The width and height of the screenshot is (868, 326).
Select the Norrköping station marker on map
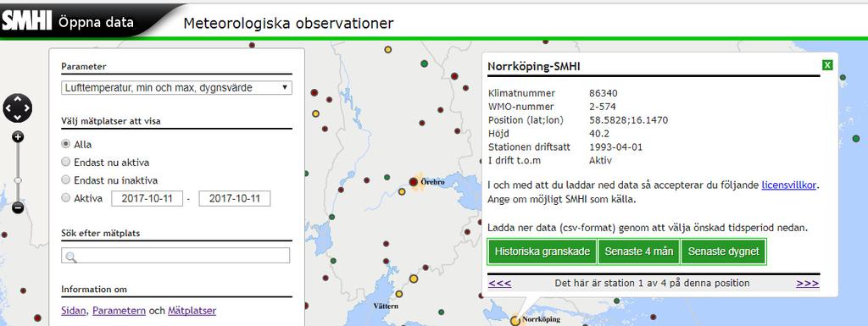[515, 320]
